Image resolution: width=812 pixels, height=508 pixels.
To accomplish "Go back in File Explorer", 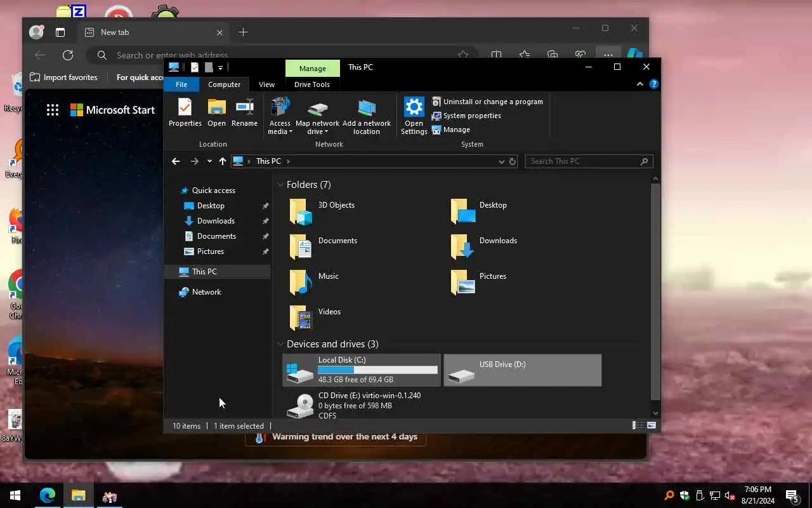I will pyautogui.click(x=176, y=161).
